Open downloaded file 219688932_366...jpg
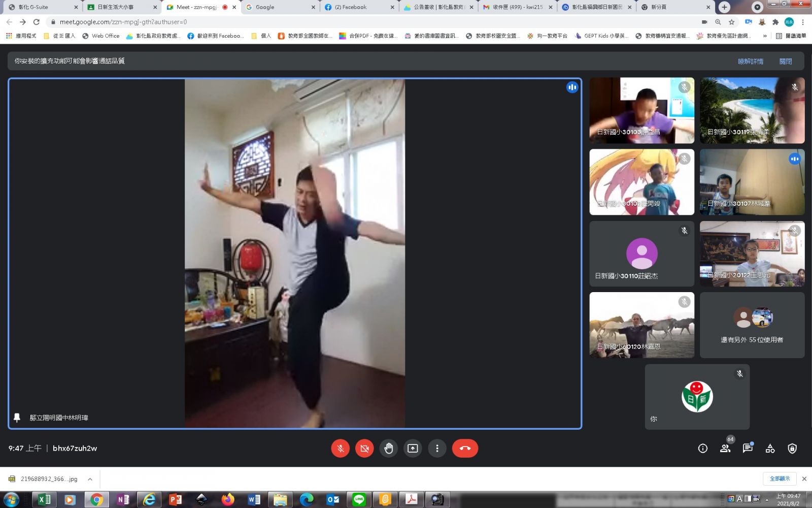This screenshot has height=508, width=812. click(44, 479)
